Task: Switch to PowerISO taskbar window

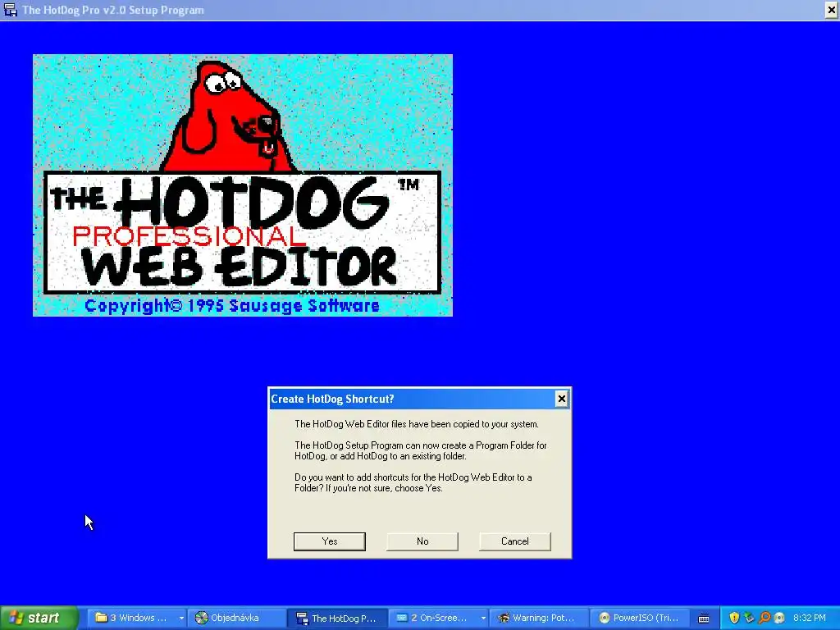Action: point(640,618)
